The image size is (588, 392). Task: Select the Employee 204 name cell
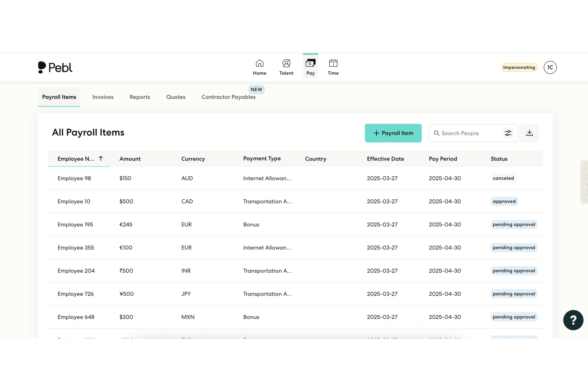coord(76,271)
